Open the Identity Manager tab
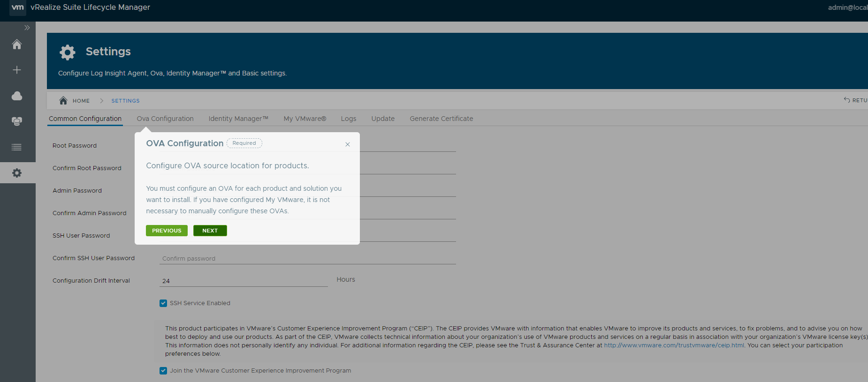Image resolution: width=868 pixels, height=382 pixels. 238,119
